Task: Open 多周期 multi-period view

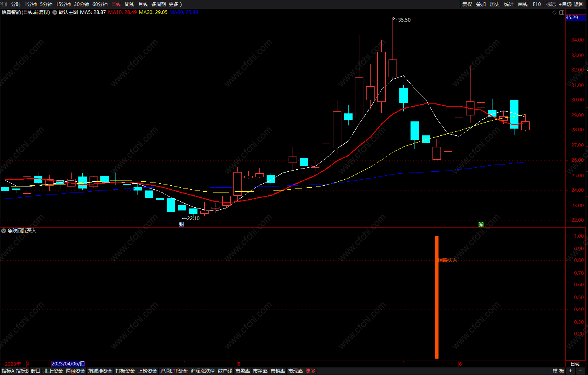Action: point(158,4)
